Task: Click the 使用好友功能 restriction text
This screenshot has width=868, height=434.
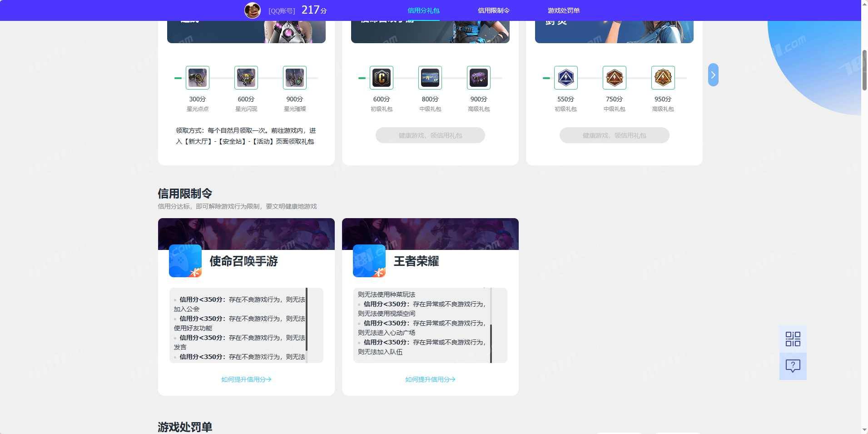Action: (193, 328)
